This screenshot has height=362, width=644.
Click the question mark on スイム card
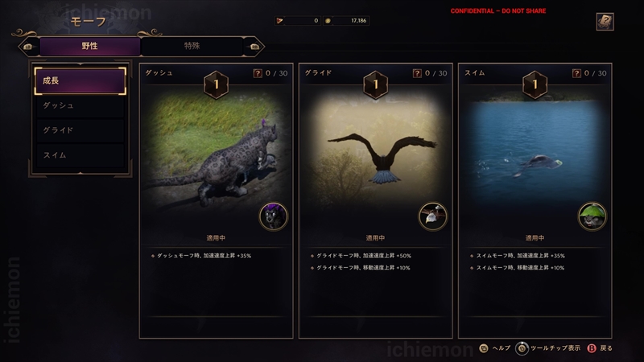pyautogui.click(x=576, y=73)
